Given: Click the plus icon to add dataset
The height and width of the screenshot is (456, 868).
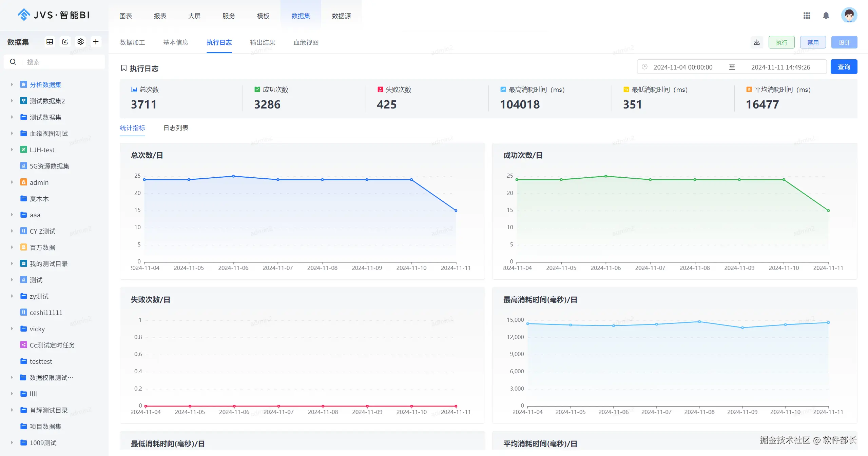Looking at the screenshot, I should (96, 42).
